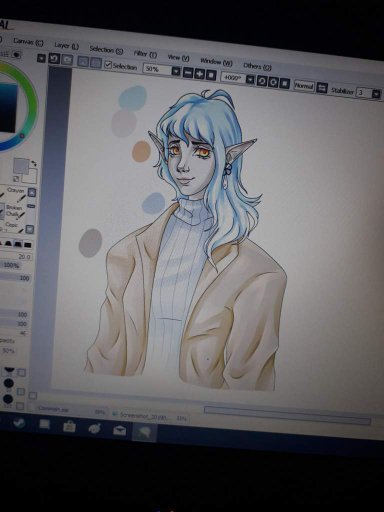Expand the rotation angle dropdown
Image resolution: width=384 pixels, height=512 pixels.
[250, 79]
